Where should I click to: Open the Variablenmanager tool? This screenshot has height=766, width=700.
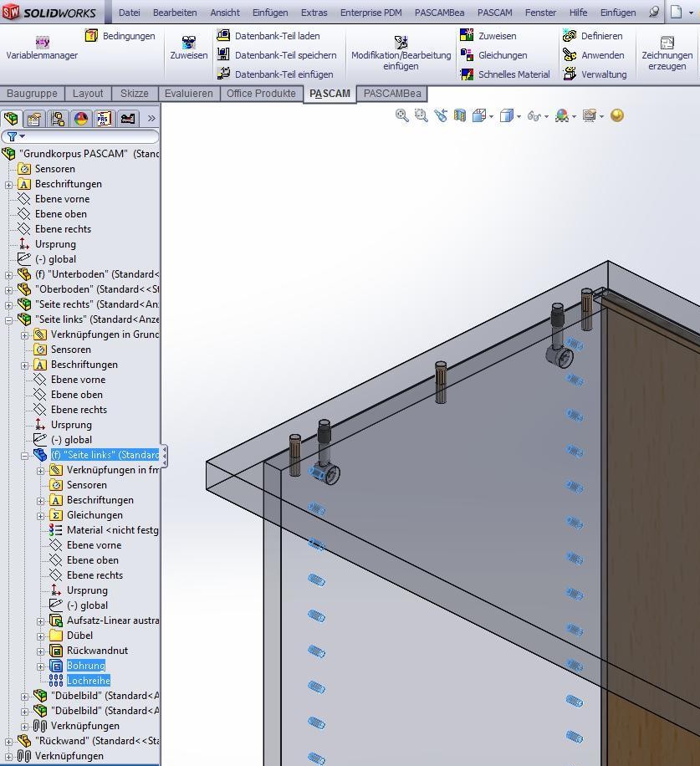click(42, 48)
